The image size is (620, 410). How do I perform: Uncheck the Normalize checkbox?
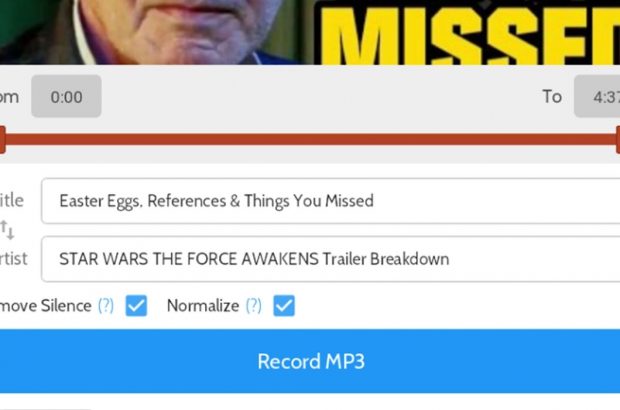pos(284,306)
